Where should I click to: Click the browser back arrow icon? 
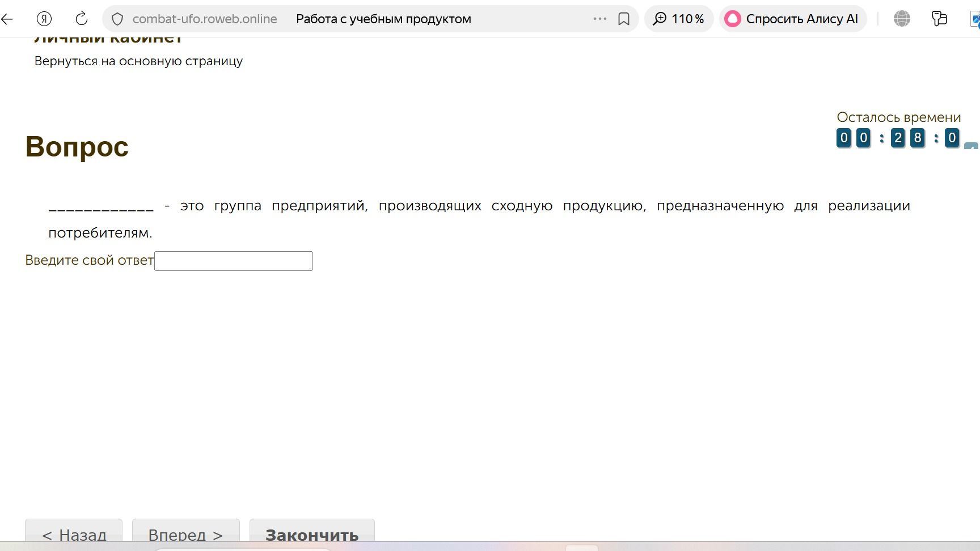pyautogui.click(x=7, y=19)
